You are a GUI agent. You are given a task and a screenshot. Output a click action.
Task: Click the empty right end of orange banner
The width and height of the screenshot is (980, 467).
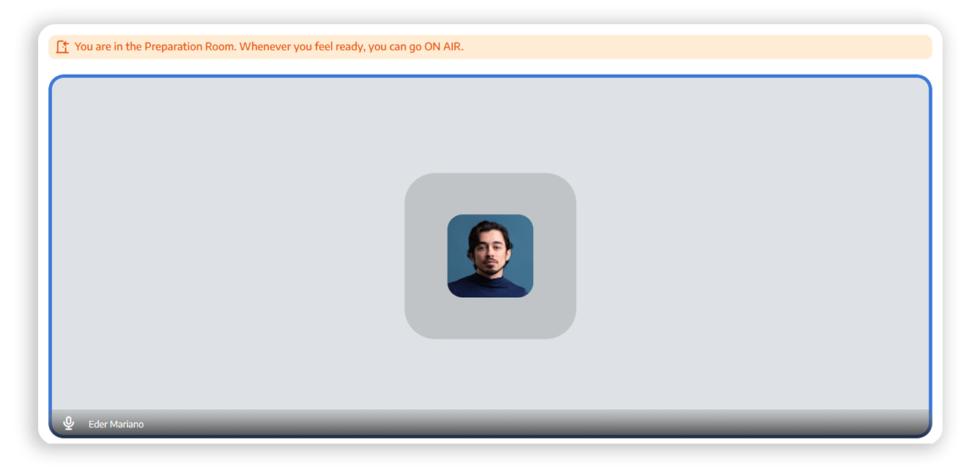click(x=842, y=47)
